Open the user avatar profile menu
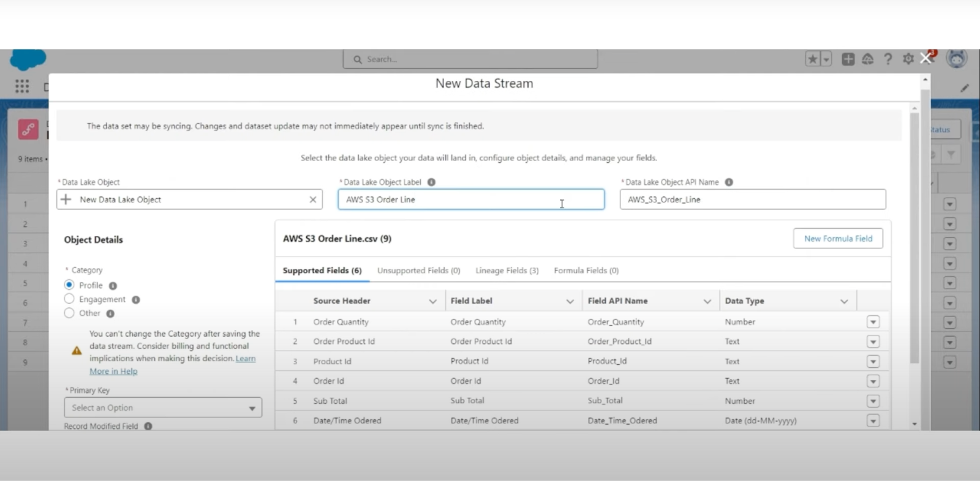 coord(957,59)
